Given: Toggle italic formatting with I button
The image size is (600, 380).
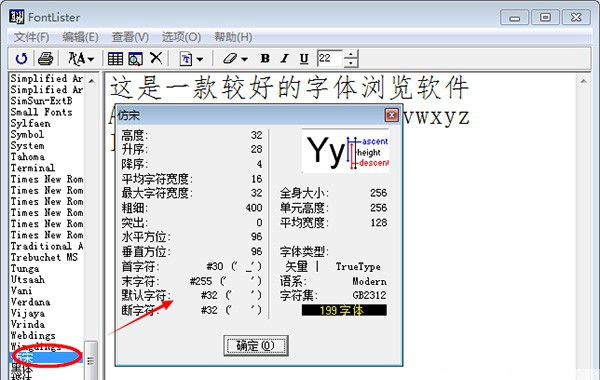Looking at the screenshot, I should [x=284, y=59].
